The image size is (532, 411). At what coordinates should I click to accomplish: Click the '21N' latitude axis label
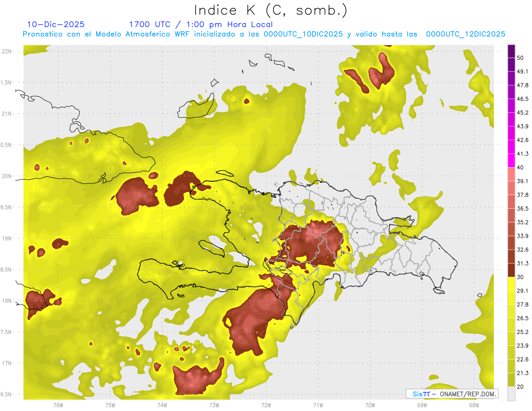[x=7, y=114]
